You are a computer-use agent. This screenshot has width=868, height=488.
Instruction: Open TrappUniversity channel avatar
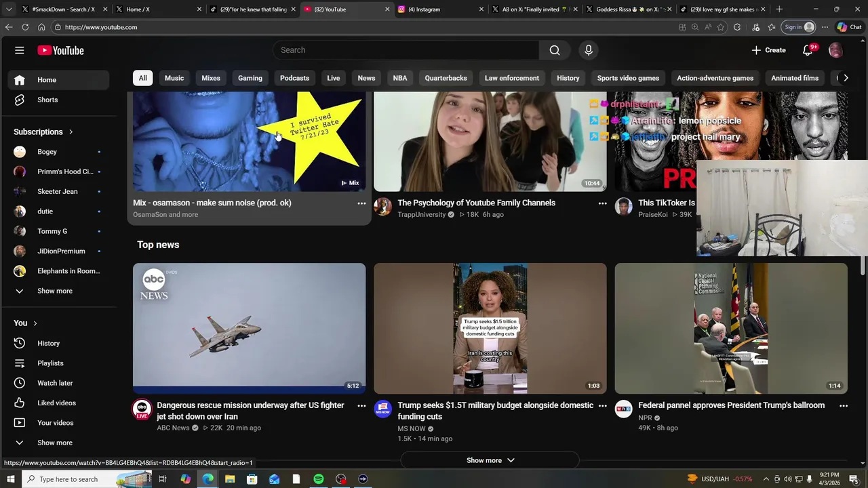click(x=383, y=207)
